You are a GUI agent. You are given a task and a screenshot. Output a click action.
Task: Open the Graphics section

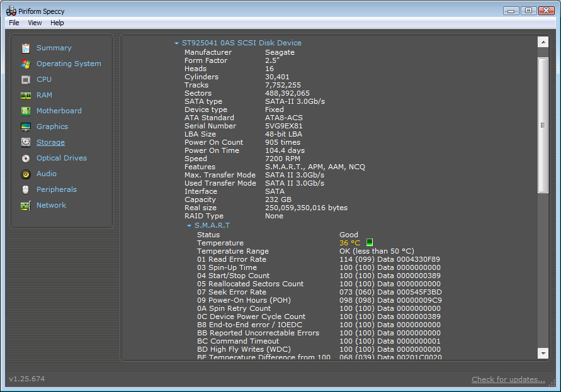point(52,126)
